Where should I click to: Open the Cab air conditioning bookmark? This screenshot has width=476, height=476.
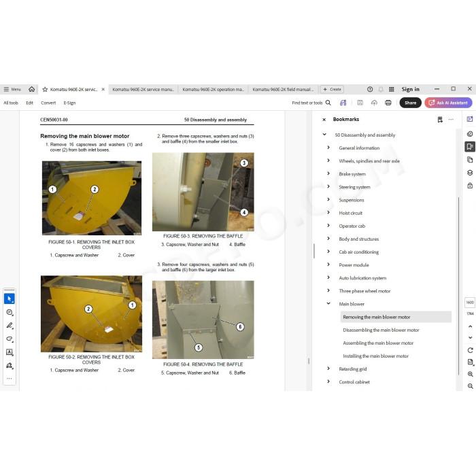click(359, 252)
